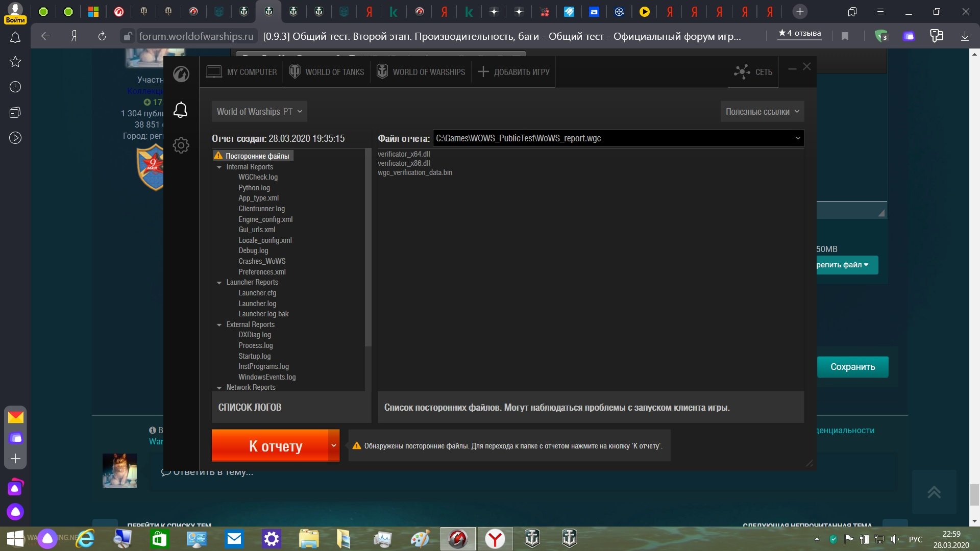Switch to the MY COMPUTER tab
The image size is (980, 551).
pos(241,72)
